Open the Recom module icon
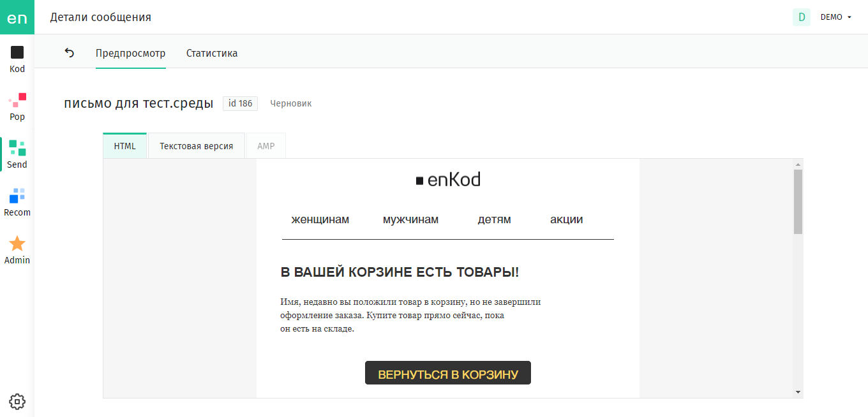 coord(17,196)
